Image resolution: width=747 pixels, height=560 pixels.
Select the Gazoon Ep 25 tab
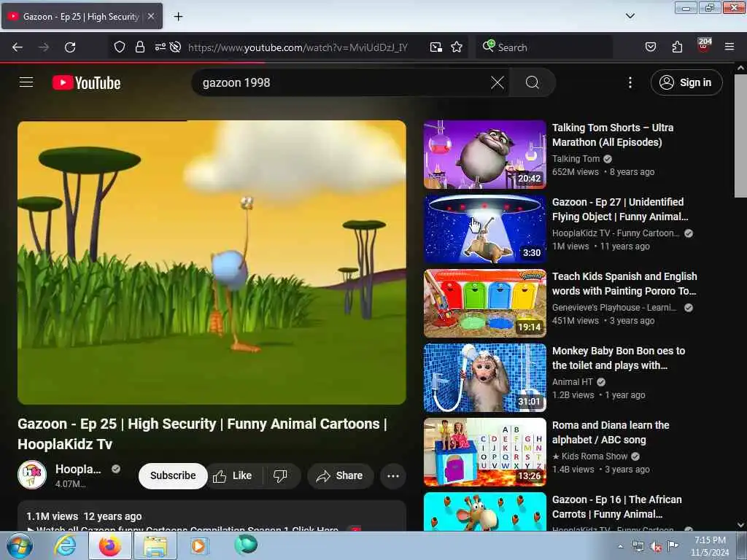point(82,16)
